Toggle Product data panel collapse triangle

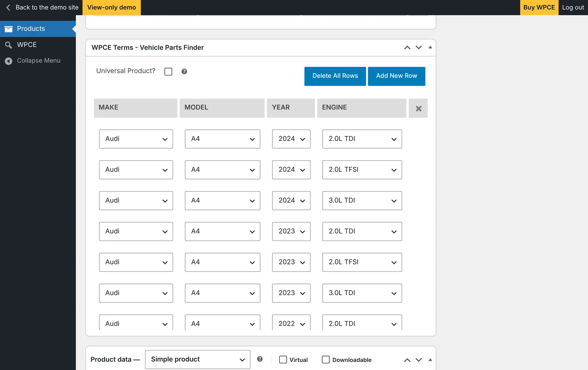430,360
